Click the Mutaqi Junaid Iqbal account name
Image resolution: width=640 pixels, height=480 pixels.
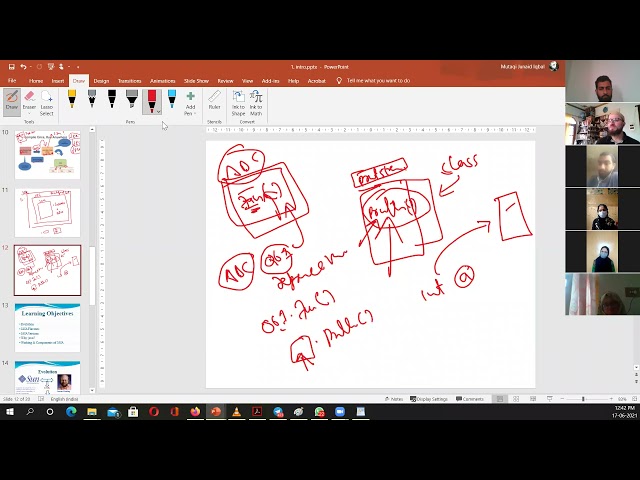click(522, 67)
